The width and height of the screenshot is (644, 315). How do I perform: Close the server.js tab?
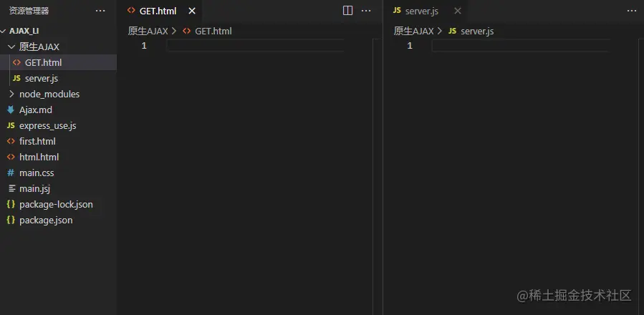458,11
